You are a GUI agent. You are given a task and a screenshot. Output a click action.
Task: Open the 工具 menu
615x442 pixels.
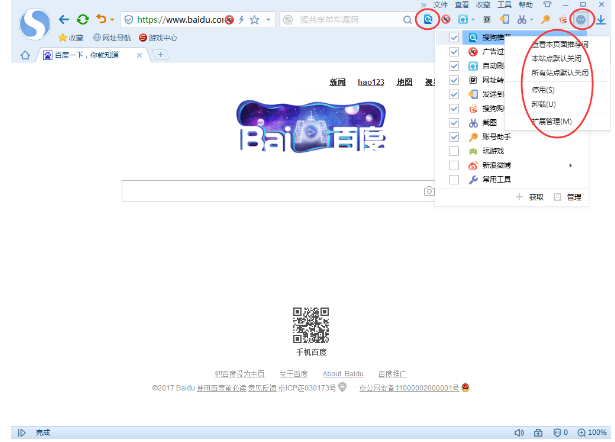(x=504, y=5)
